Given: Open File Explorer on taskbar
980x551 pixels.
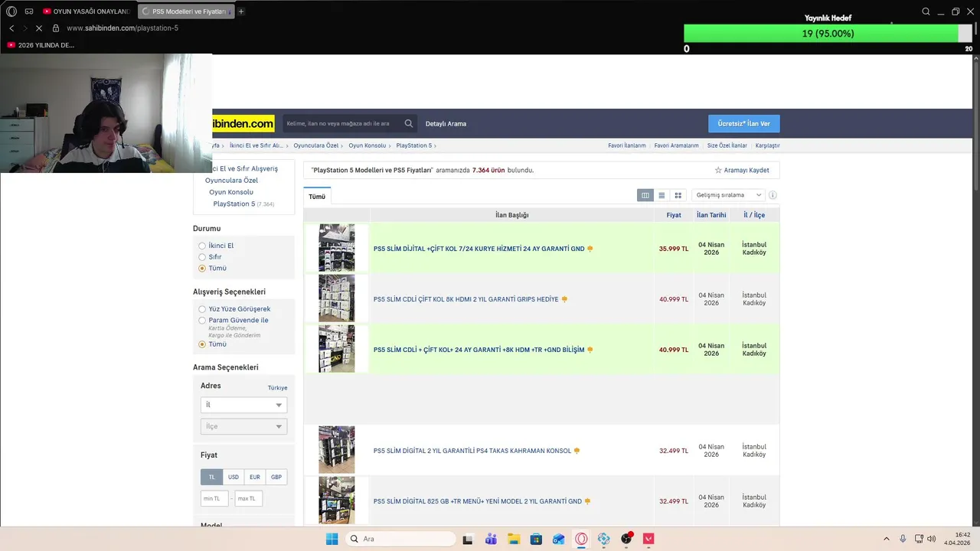Looking at the screenshot, I should pos(514,539).
